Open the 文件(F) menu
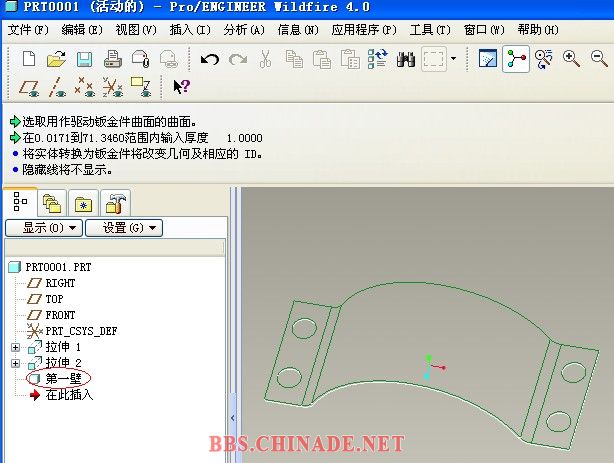The image size is (614, 463). 28,30
